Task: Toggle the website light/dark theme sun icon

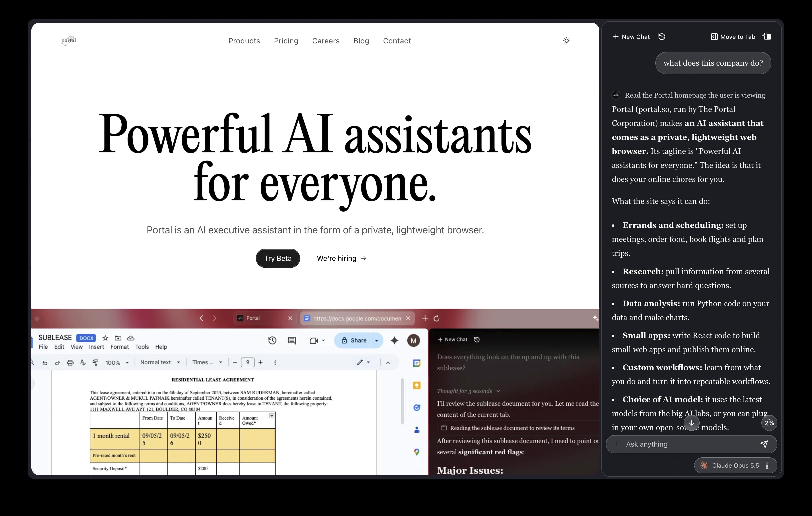Action: coord(567,41)
